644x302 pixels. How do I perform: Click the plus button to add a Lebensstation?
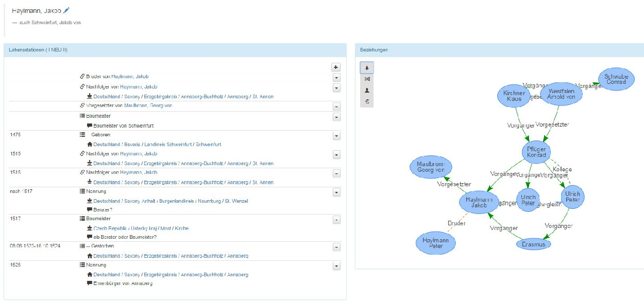point(336,67)
